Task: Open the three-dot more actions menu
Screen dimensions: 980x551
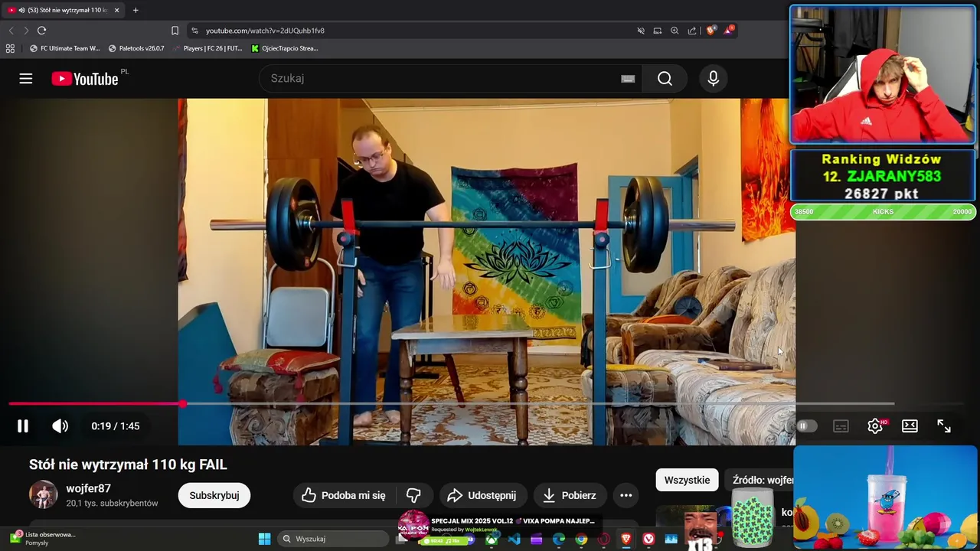Action: pyautogui.click(x=626, y=495)
